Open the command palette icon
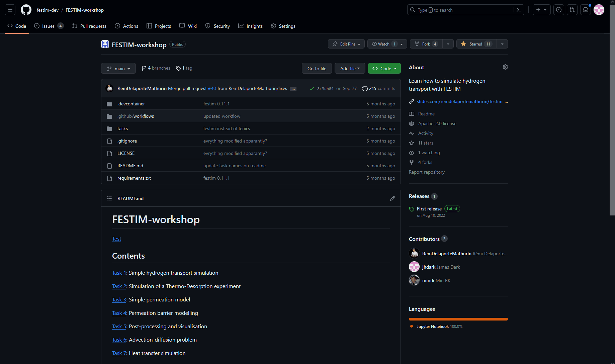 (519, 10)
